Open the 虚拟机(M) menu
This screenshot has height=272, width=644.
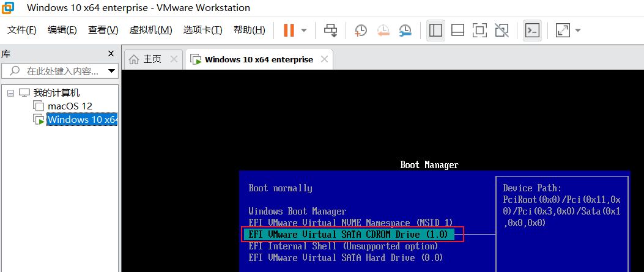[x=150, y=30]
